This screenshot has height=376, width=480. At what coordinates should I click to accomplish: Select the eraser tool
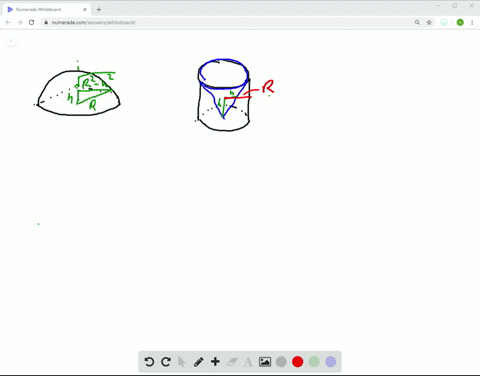click(232, 362)
